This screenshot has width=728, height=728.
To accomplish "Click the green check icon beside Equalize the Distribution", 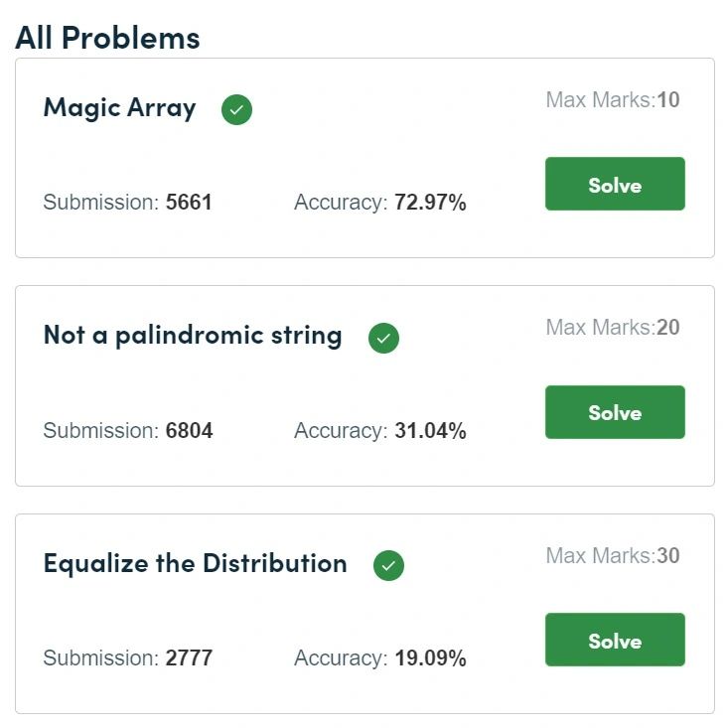I will [388, 565].
